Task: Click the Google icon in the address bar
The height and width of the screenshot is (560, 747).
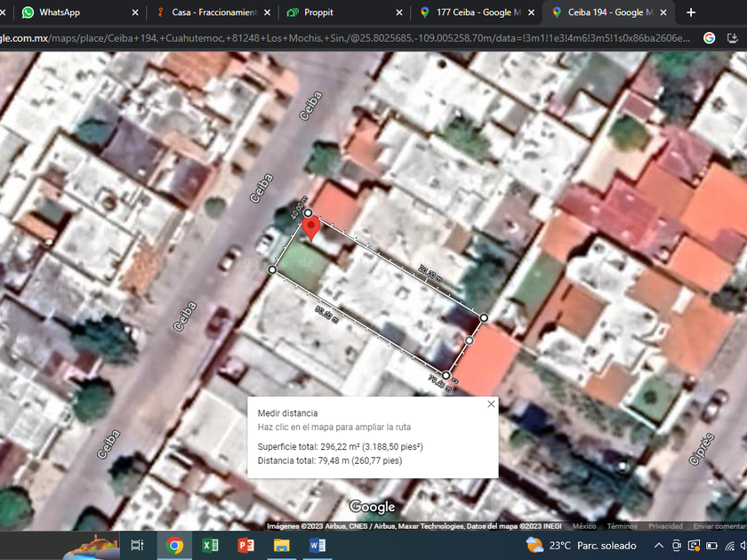Action: coord(709,37)
